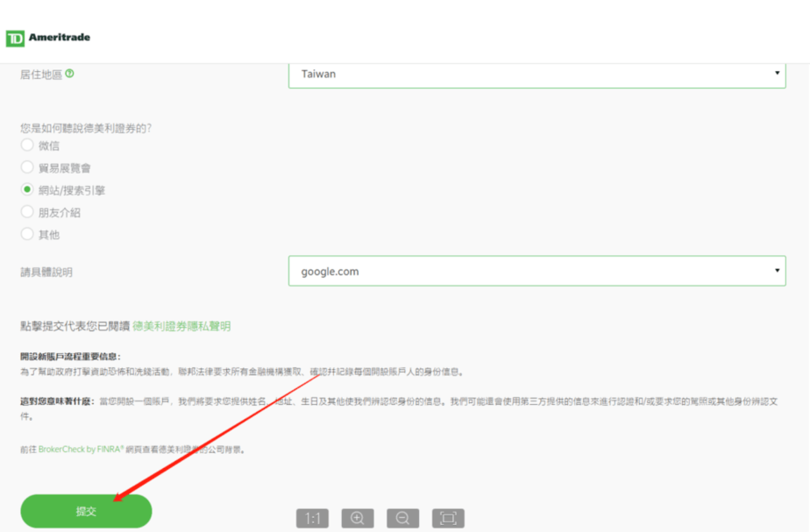This screenshot has width=810, height=532.
Task: Select the 貿易展覽會 radio option
Action: (27, 167)
